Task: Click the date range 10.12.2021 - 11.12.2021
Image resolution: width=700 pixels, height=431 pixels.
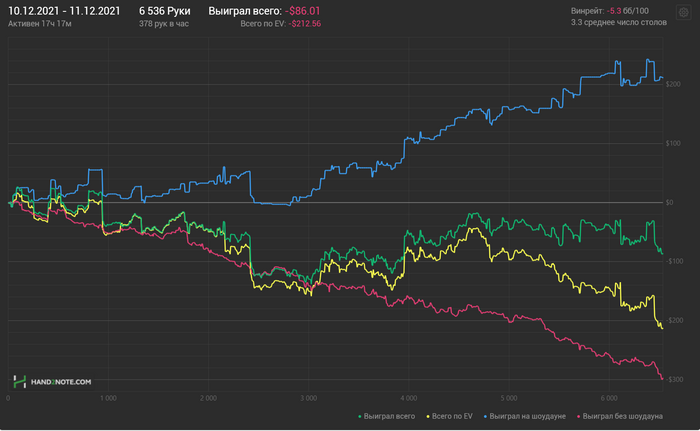Action: click(x=64, y=11)
